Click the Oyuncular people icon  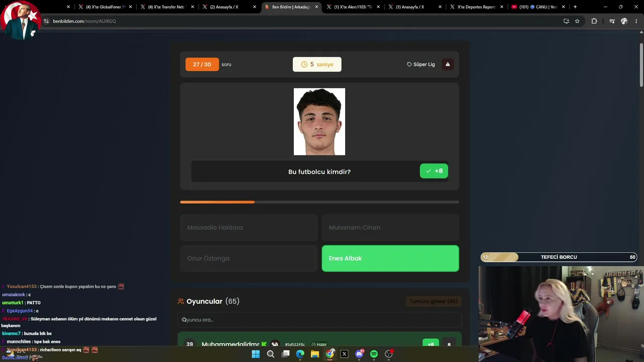181,302
